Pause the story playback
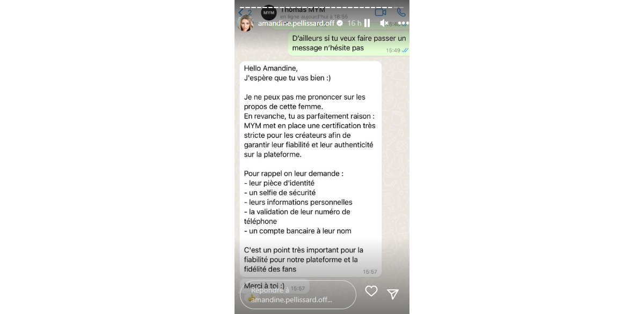The width and height of the screenshot is (644, 314). [367, 23]
